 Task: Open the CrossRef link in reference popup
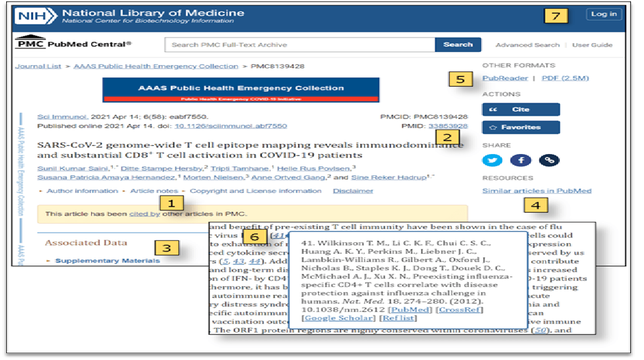point(459,309)
